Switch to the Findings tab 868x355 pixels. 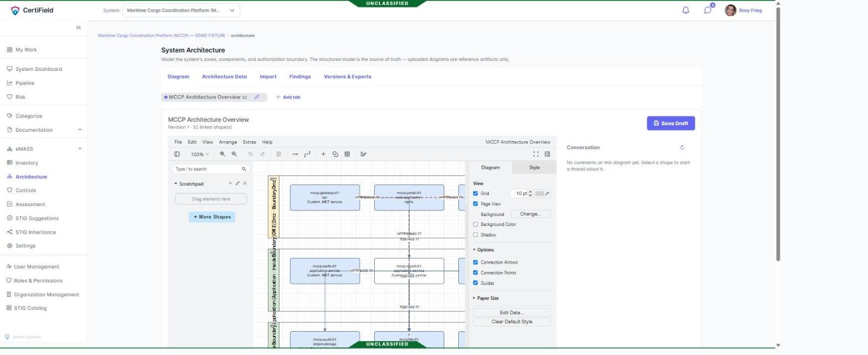300,76
